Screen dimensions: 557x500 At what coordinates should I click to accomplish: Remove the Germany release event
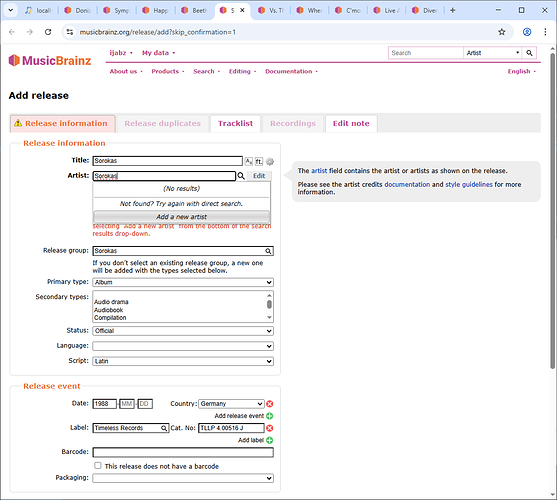tap(270, 404)
